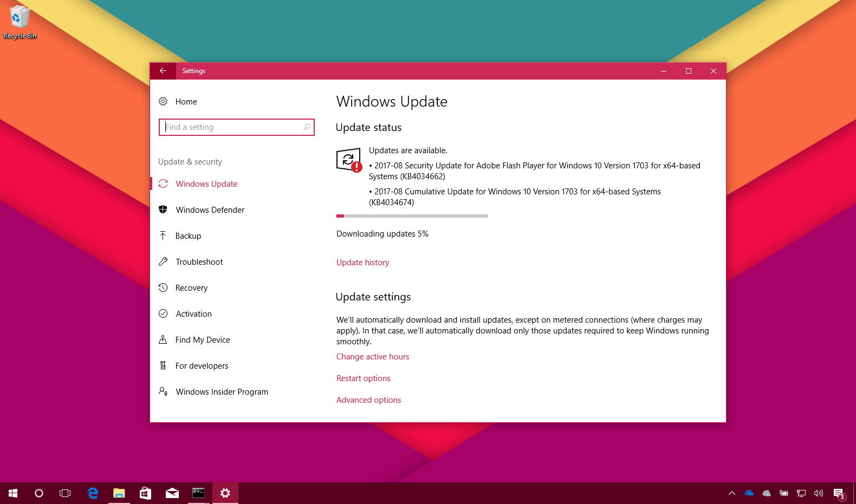Click the Activation checkmark icon
The height and width of the screenshot is (504, 856).
(x=163, y=313)
